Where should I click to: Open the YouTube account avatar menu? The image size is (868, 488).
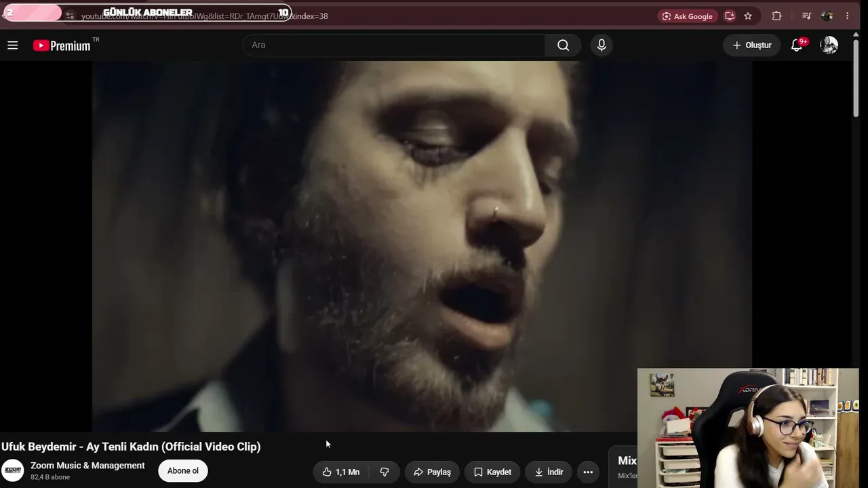point(829,45)
